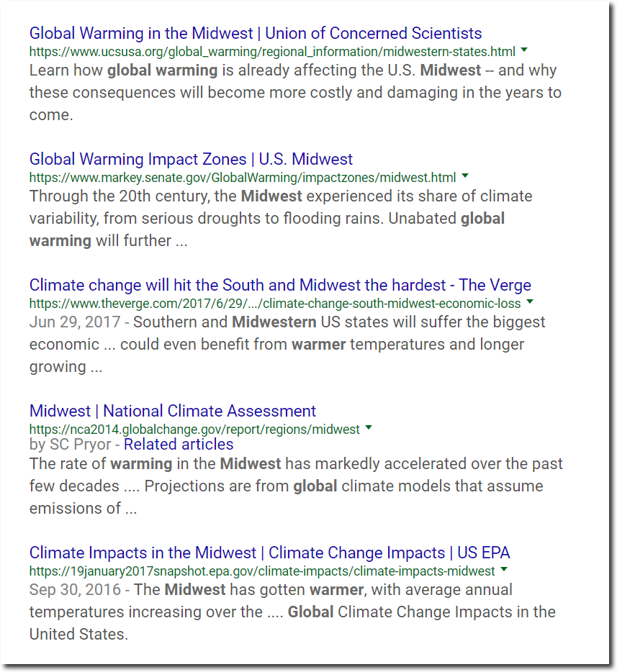Click the Related articles link
The image size is (617, 672).
point(179,445)
